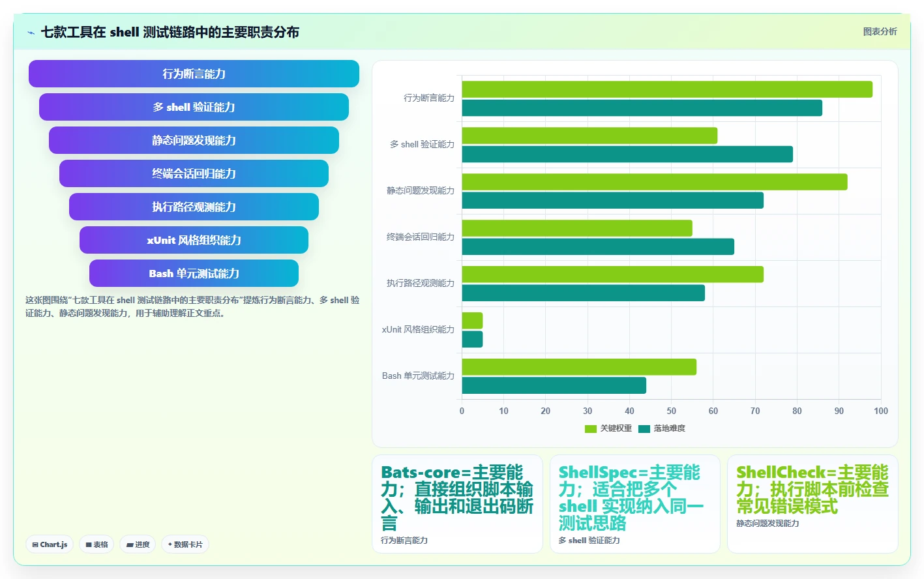Click the 数据卡片 tag
The width and height of the screenshot is (924, 579).
coord(185,544)
